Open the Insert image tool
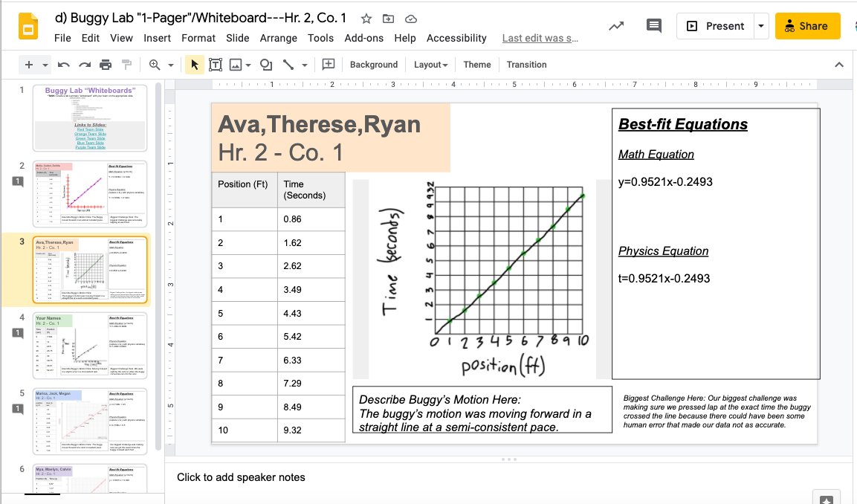This screenshot has height=504, width=857. (x=233, y=65)
